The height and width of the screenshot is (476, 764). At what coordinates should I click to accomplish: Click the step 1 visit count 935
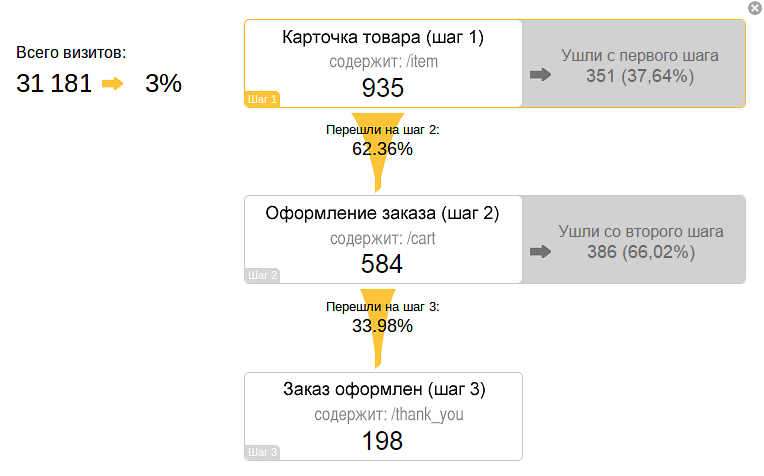point(383,88)
